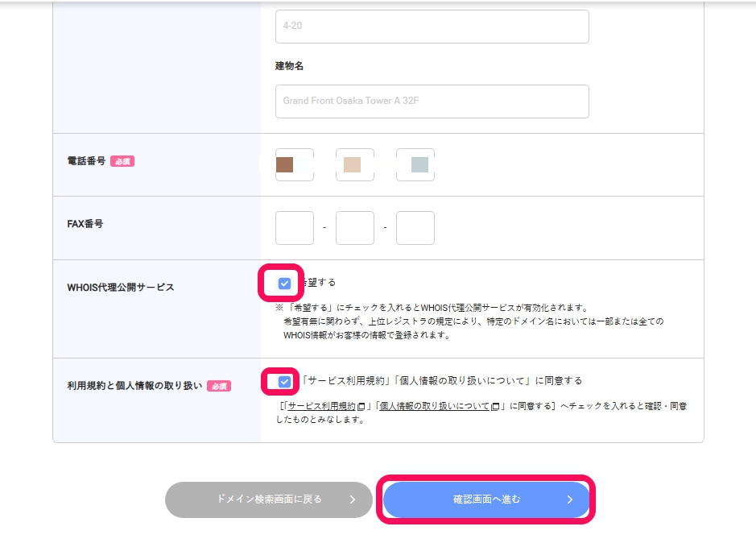Click the 確認画面へ進む button

click(486, 499)
